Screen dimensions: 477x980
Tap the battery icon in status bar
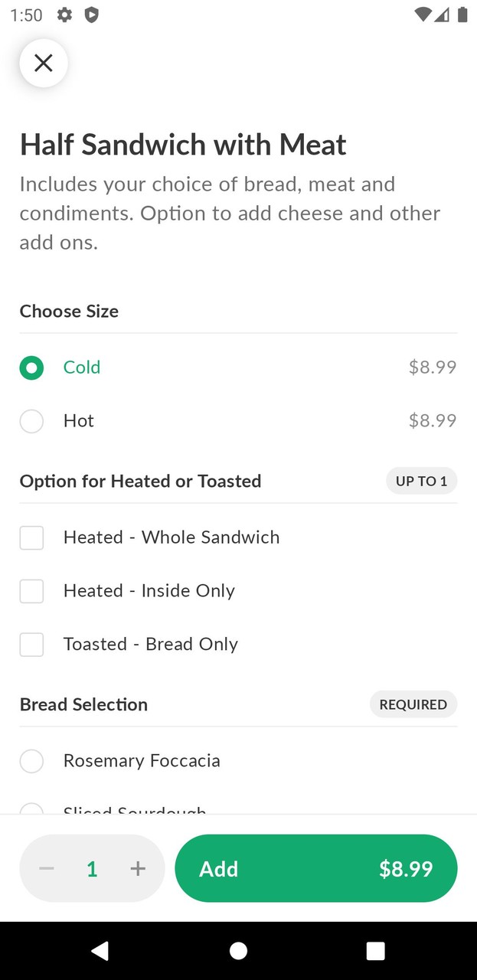pyautogui.click(x=462, y=15)
